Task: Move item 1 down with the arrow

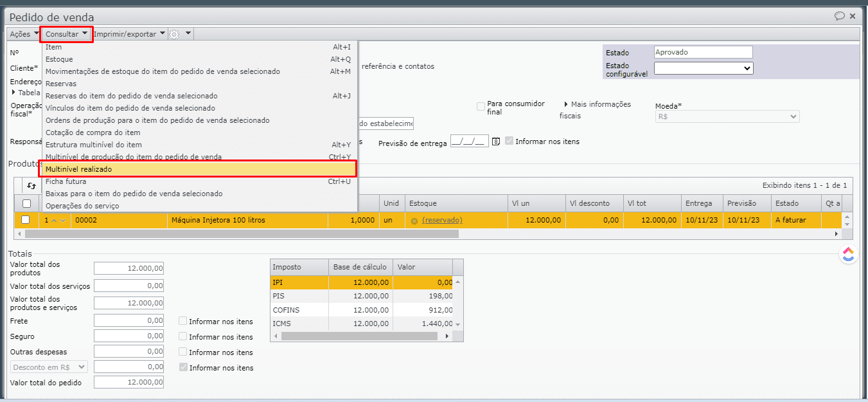Action: pos(62,220)
